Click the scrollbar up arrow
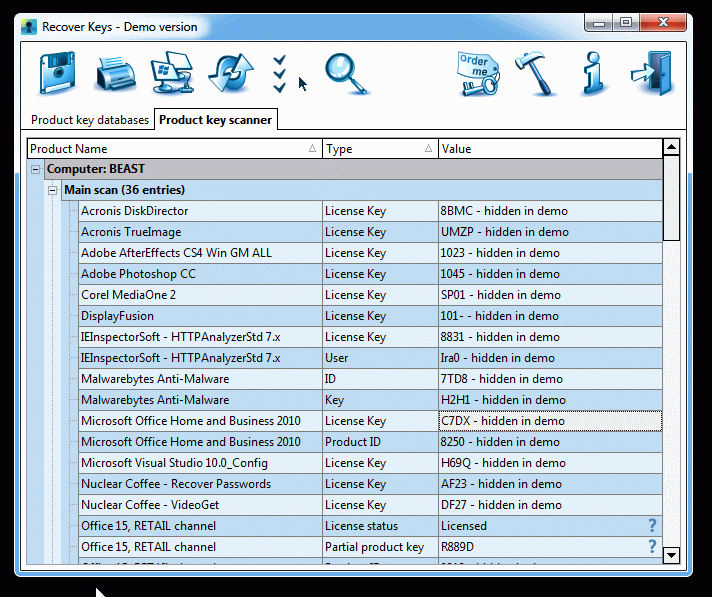 tap(671, 147)
